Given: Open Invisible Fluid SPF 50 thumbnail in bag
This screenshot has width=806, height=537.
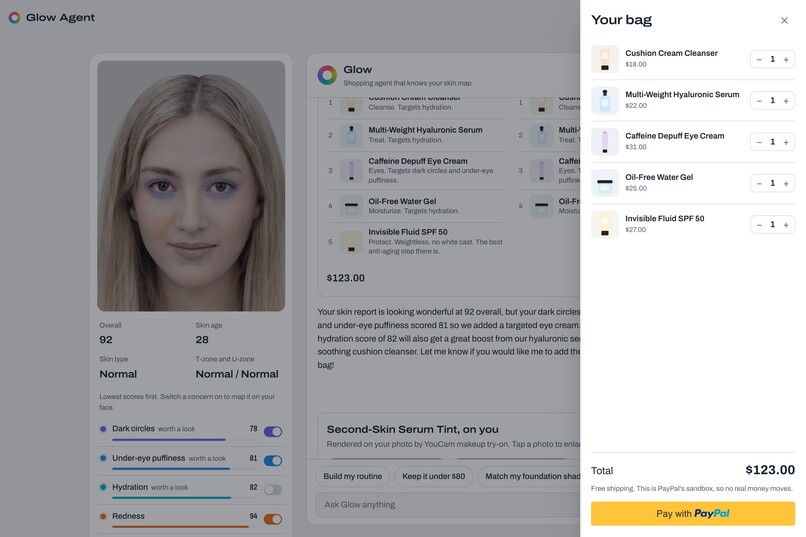Looking at the screenshot, I should point(604,224).
